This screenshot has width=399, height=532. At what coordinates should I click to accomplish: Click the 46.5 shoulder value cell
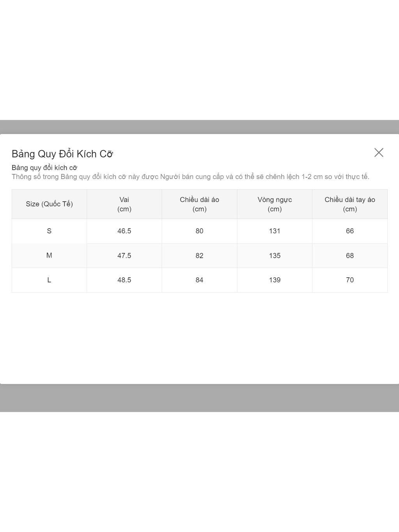[x=124, y=231]
